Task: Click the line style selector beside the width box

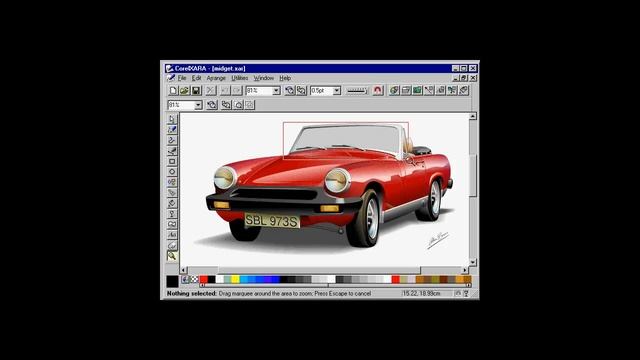Action: (357, 91)
